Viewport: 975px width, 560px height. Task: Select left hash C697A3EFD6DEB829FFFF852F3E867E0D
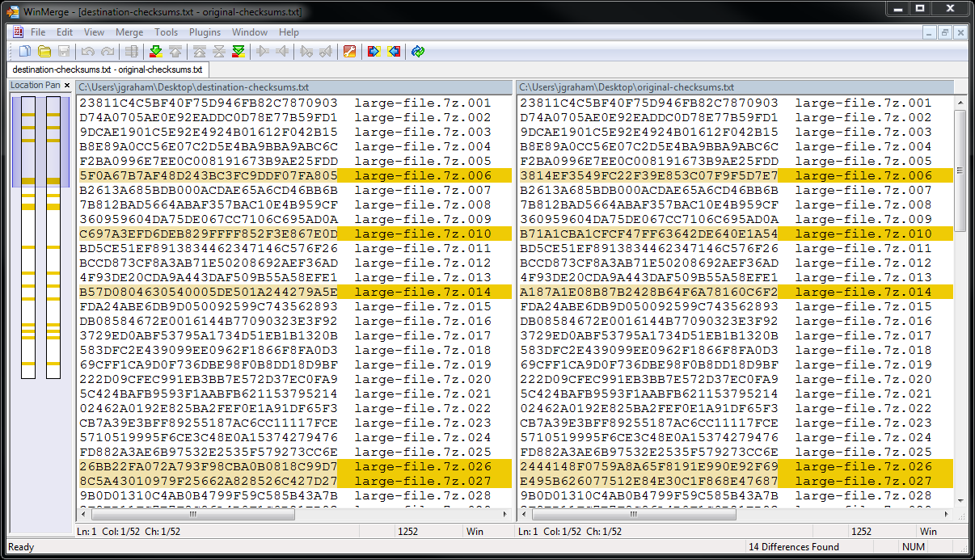[209, 234]
